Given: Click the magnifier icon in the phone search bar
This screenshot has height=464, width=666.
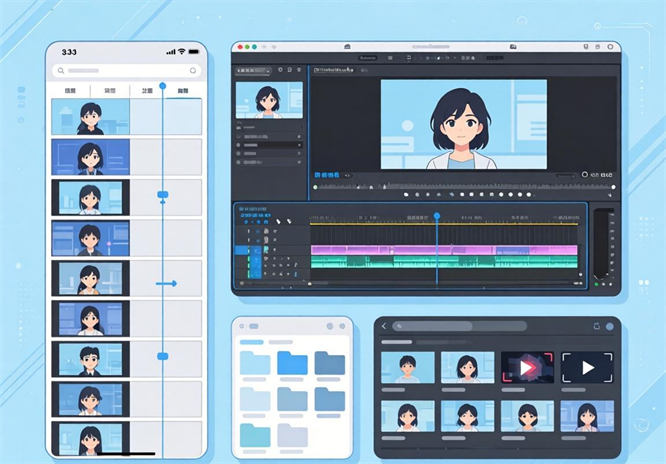Looking at the screenshot, I should point(61,71).
